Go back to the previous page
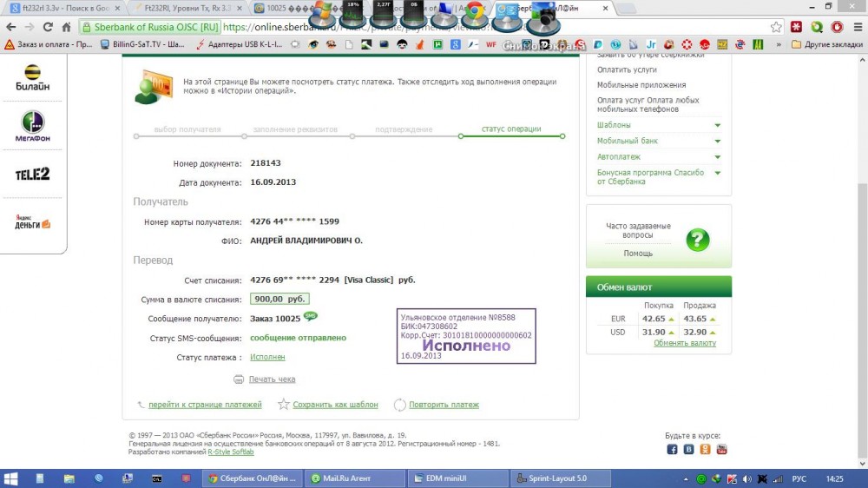This screenshot has height=488, width=868. click(11, 27)
